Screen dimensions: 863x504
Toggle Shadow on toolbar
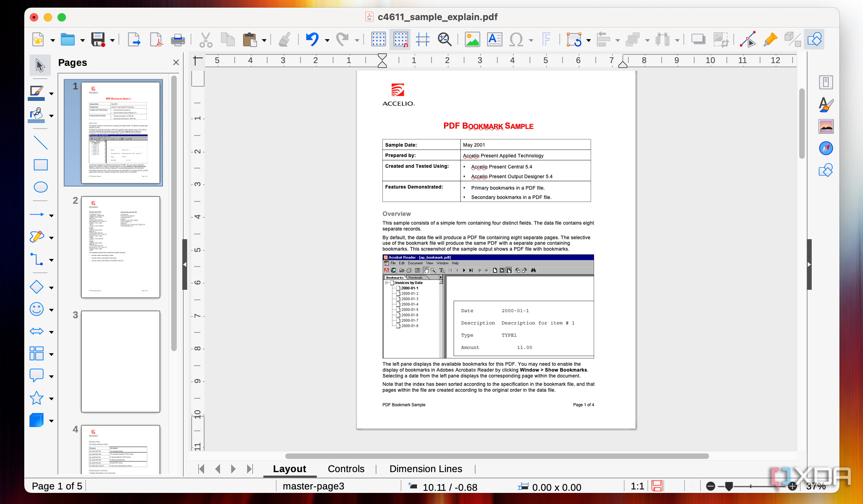point(698,40)
